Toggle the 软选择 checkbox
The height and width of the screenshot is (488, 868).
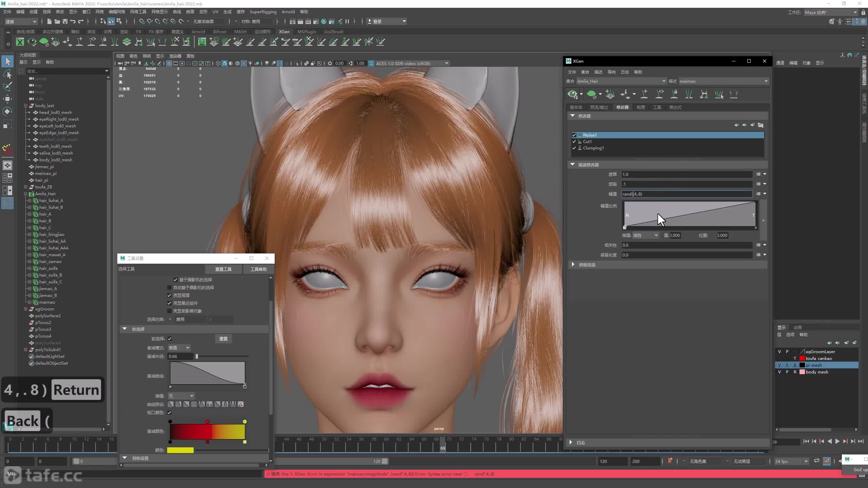click(x=170, y=339)
